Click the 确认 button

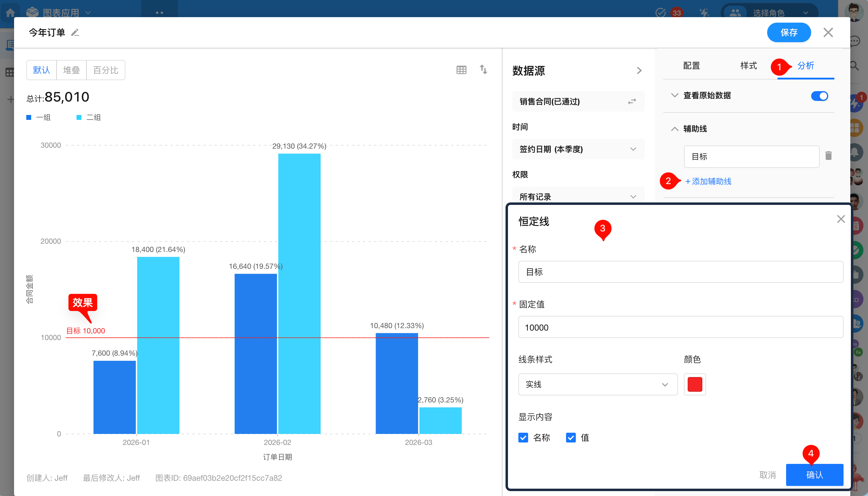point(814,475)
